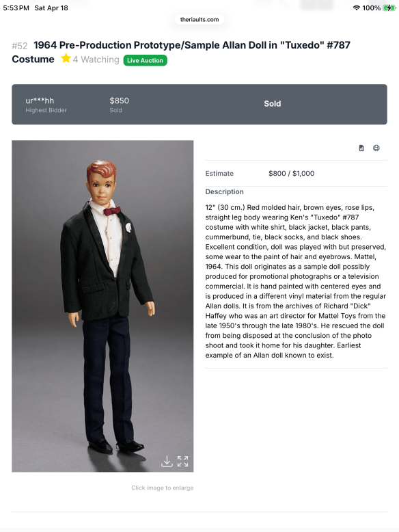Screen dimensions: 399x532
Task: Click the $850 sold price
Action: click(x=120, y=101)
